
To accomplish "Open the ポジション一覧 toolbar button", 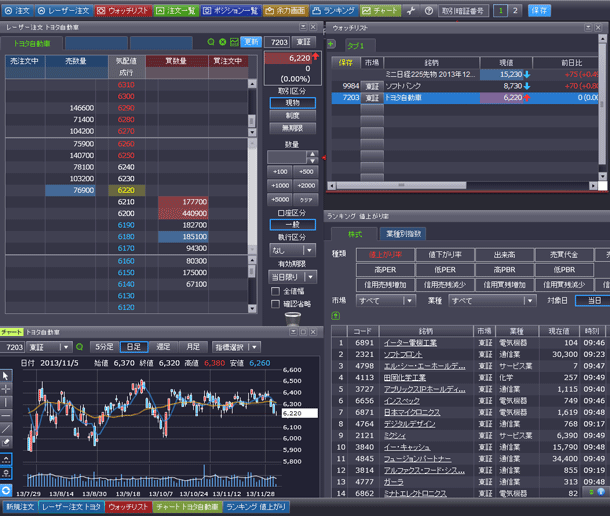I will pyautogui.click(x=231, y=11).
